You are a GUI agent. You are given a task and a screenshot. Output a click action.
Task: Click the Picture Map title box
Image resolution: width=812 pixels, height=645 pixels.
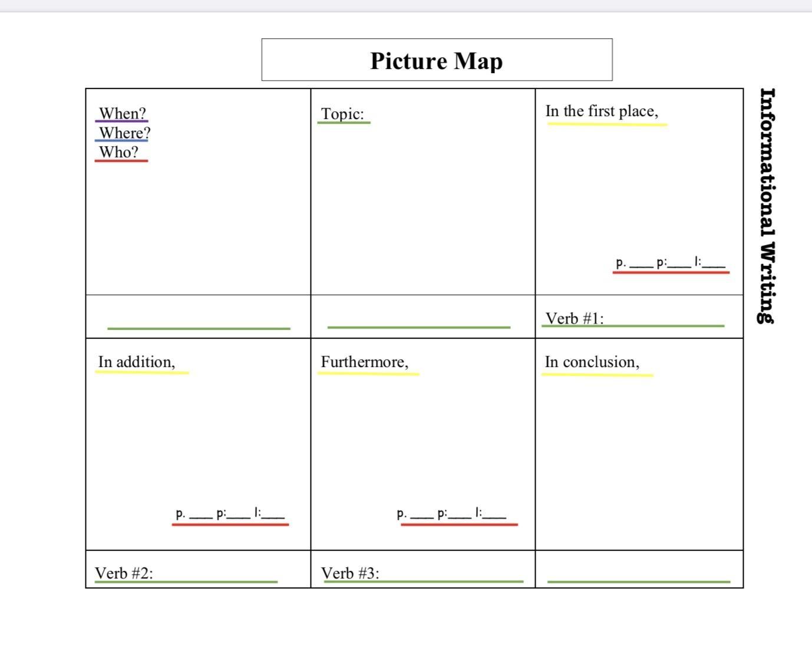pos(437,60)
